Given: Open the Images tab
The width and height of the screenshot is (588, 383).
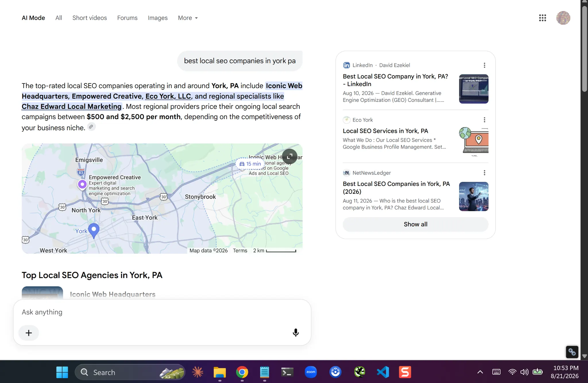Looking at the screenshot, I should coord(158,18).
